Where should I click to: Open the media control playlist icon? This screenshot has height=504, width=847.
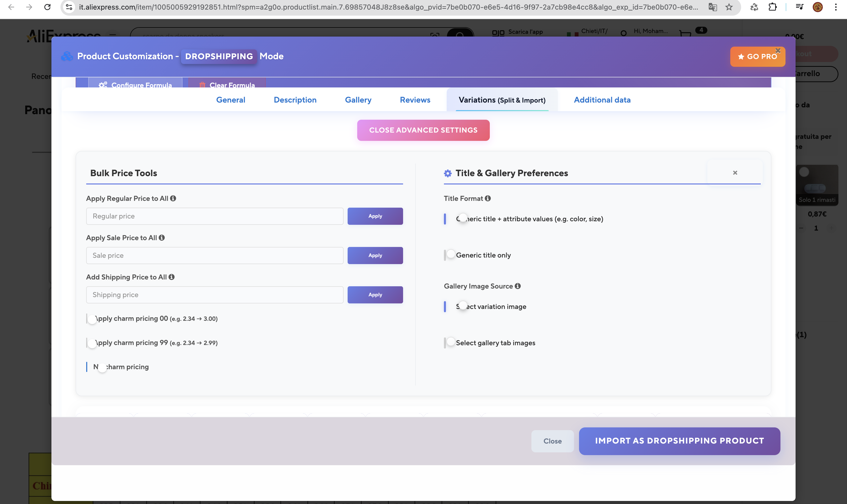pos(799,7)
